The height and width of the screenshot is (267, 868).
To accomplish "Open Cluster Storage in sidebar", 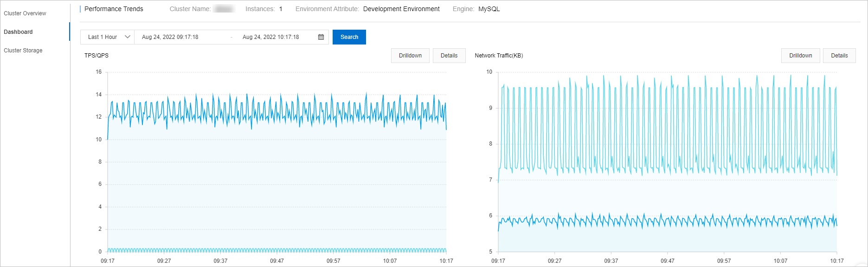I will [23, 51].
